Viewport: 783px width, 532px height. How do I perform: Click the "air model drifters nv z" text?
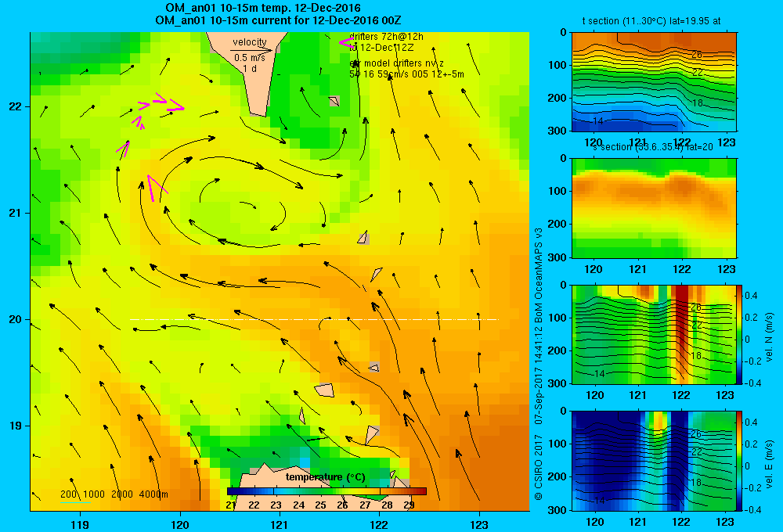(396, 63)
